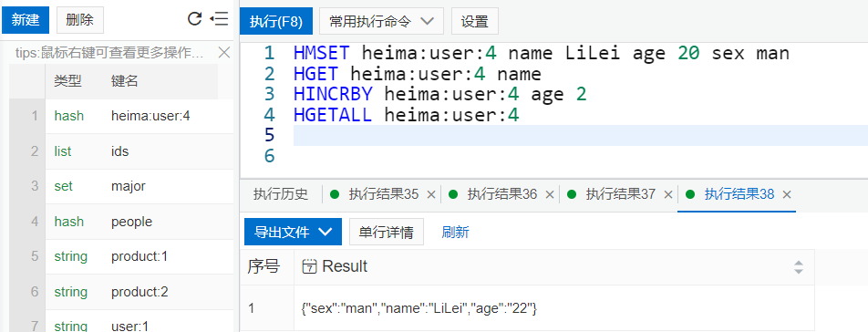Click the 新建 button

(x=26, y=20)
